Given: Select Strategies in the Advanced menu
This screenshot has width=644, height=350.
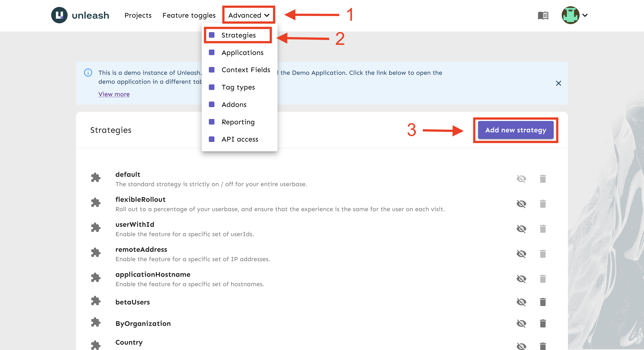Looking at the screenshot, I should 238,35.
